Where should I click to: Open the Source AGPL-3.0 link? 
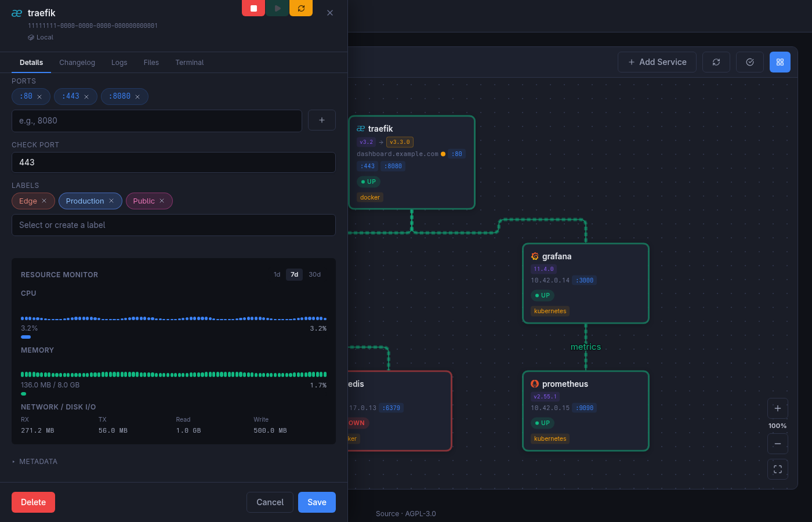[x=406, y=514]
